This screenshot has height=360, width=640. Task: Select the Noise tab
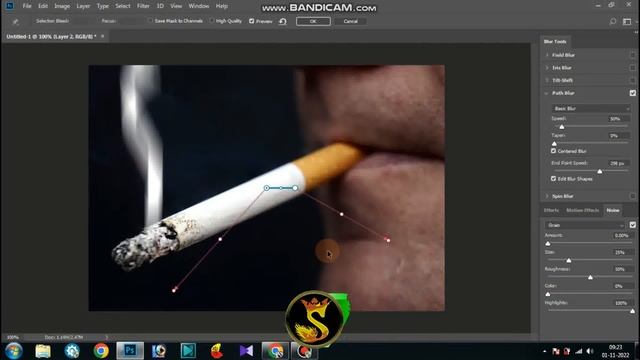pos(613,210)
